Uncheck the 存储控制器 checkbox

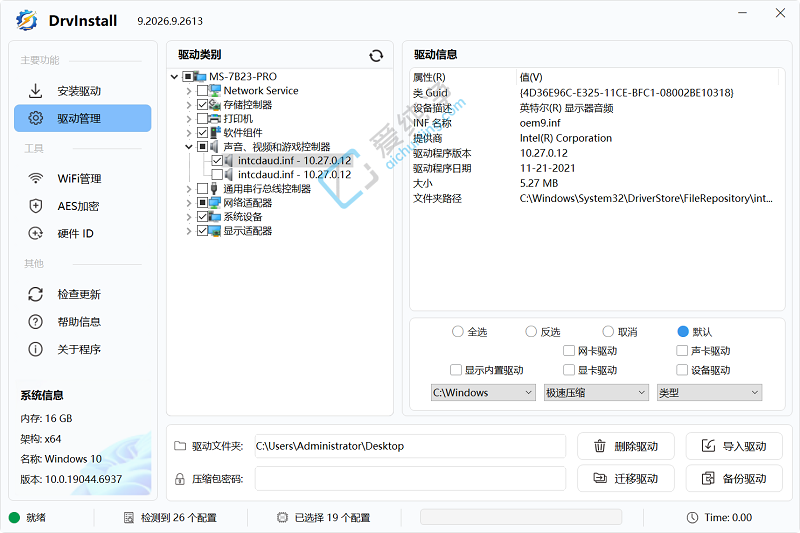point(203,105)
